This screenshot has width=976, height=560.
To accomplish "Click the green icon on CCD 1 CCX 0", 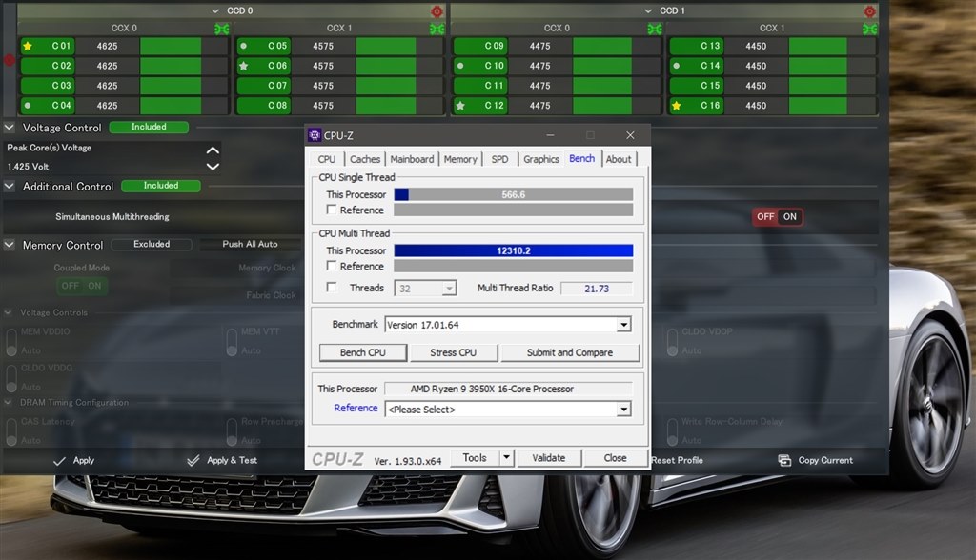I will 654,29.
